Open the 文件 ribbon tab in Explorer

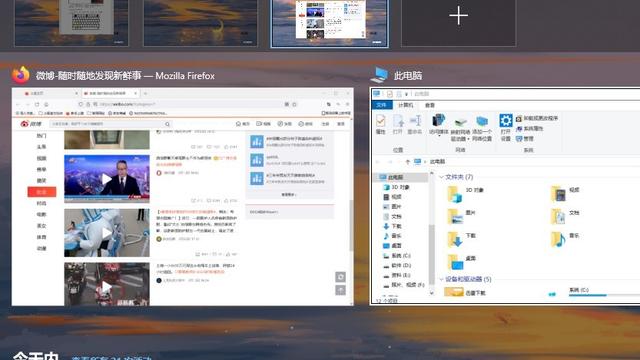coord(381,105)
